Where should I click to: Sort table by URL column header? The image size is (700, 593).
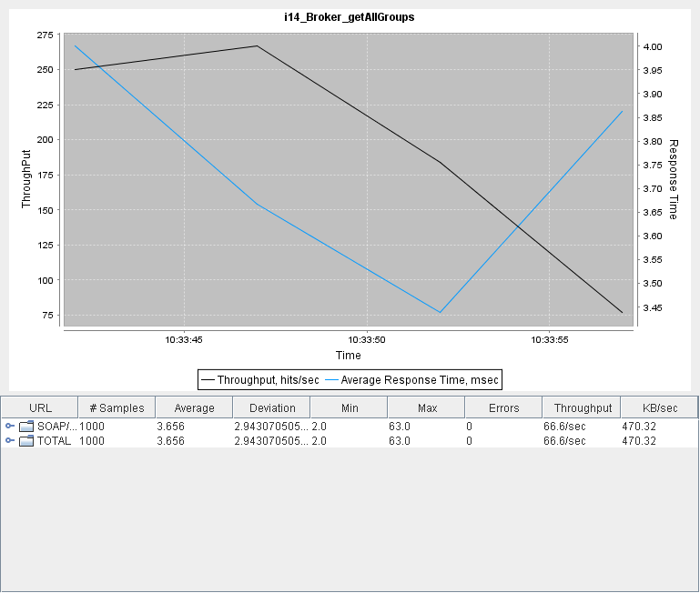pos(40,407)
